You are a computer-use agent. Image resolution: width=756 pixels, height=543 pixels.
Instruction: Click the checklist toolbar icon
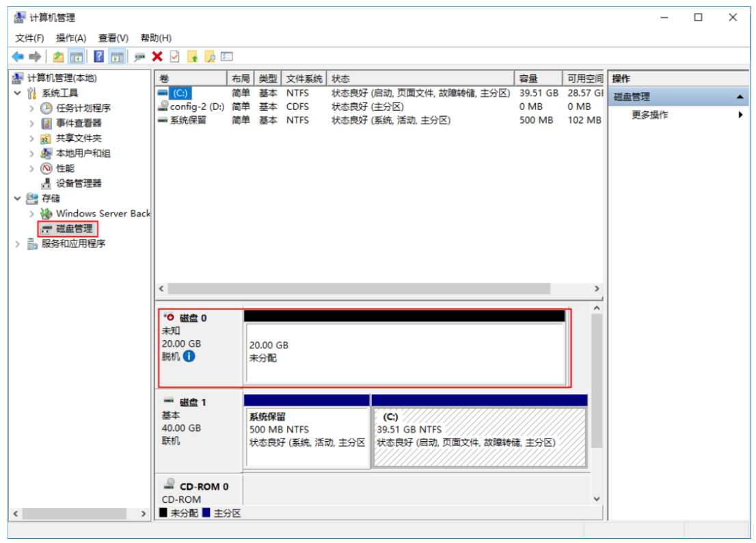[x=227, y=57]
